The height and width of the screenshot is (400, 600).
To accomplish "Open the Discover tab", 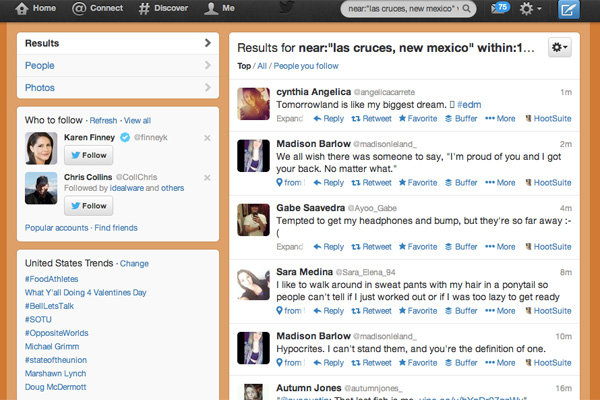I will (163, 8).
